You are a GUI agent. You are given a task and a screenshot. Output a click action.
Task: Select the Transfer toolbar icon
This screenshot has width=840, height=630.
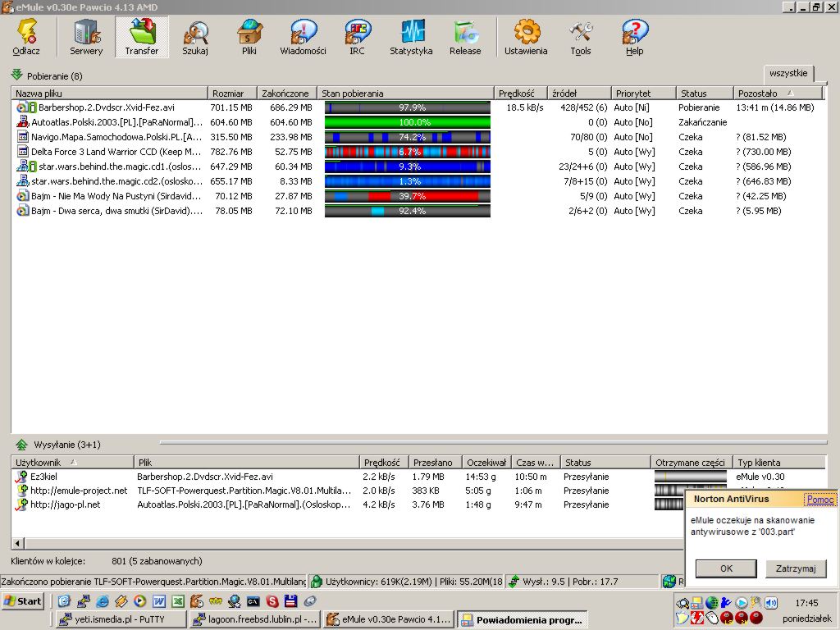(142, 36)
